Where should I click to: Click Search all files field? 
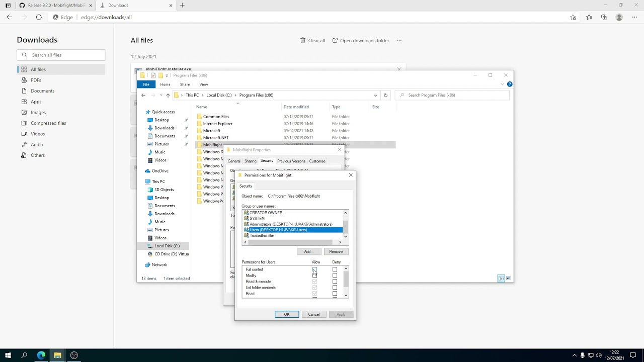(x=61, y=55)
